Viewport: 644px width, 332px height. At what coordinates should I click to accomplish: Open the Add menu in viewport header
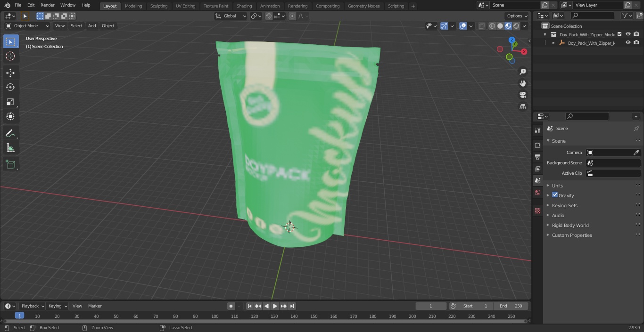pos(92,26)
